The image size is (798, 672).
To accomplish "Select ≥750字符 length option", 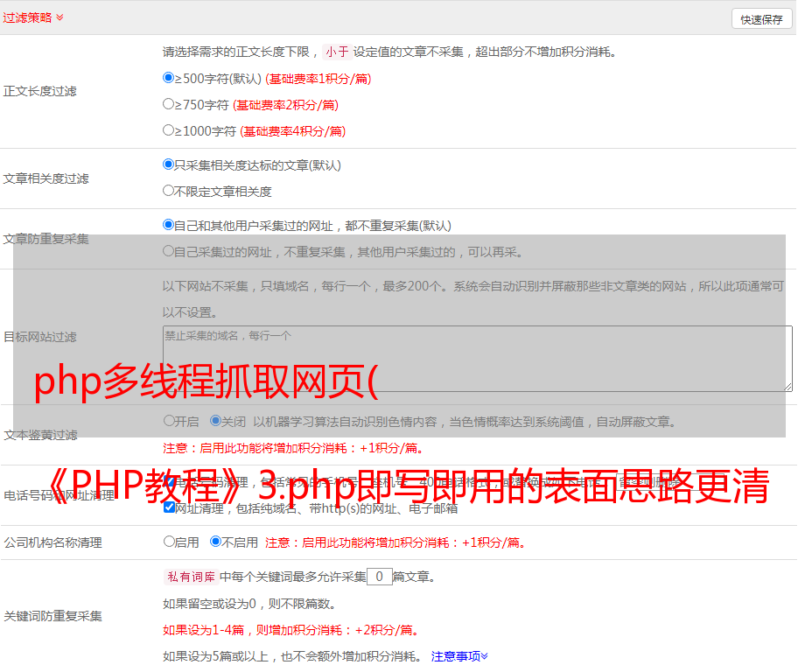I will tap(168, 104).
